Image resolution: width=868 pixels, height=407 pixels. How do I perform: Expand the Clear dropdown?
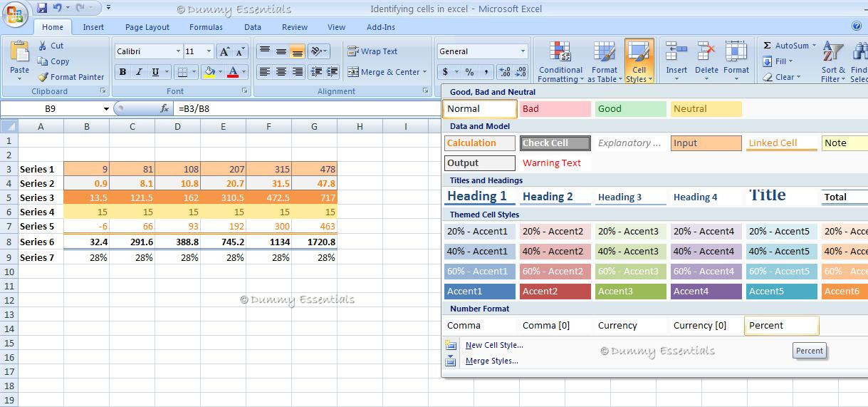coord(798,77)
